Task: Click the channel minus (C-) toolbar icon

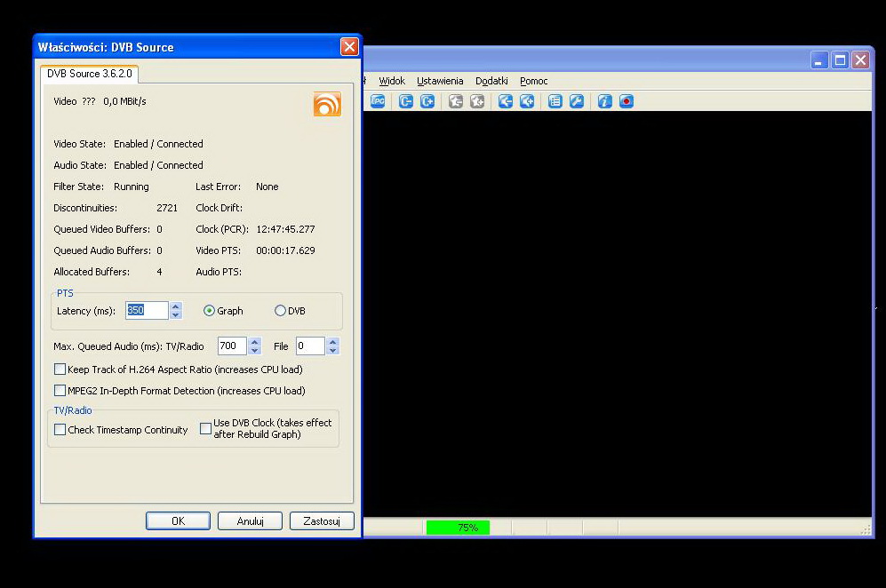Action: [406, 101]
